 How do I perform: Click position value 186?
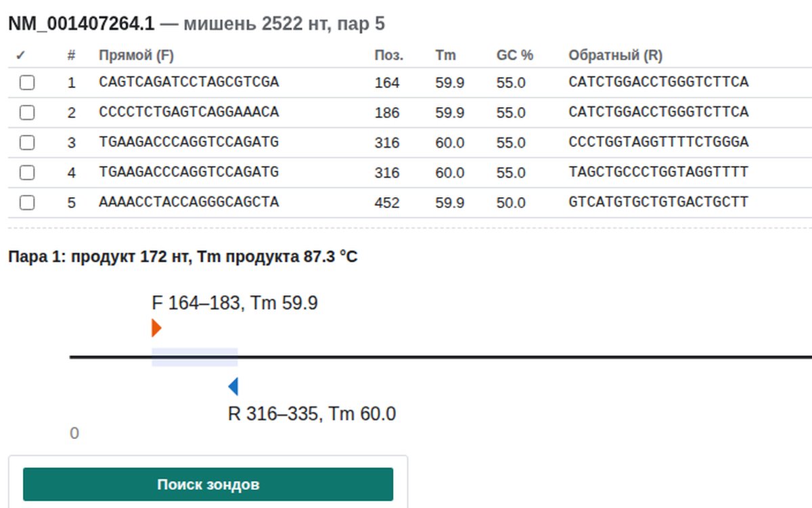[x=387, y=113]
